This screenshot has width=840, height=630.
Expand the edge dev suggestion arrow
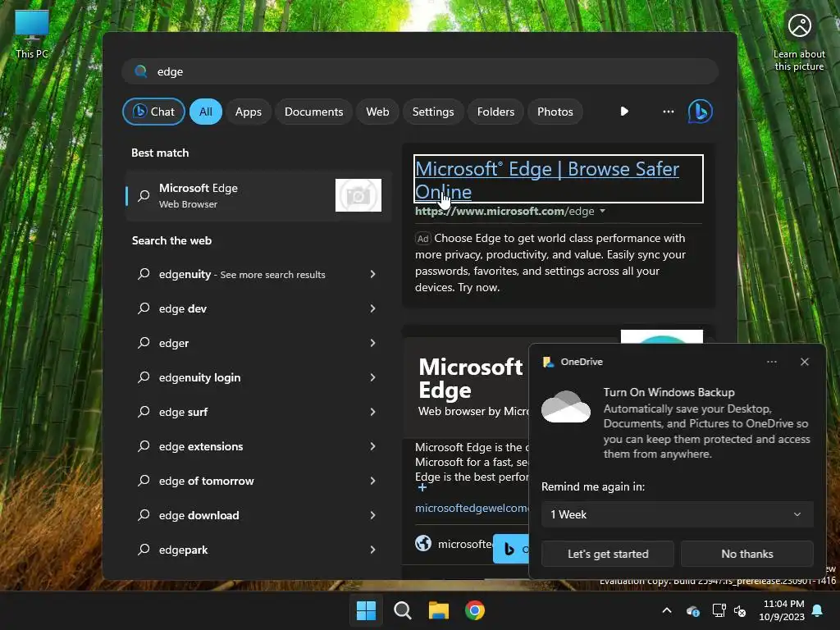373,308
